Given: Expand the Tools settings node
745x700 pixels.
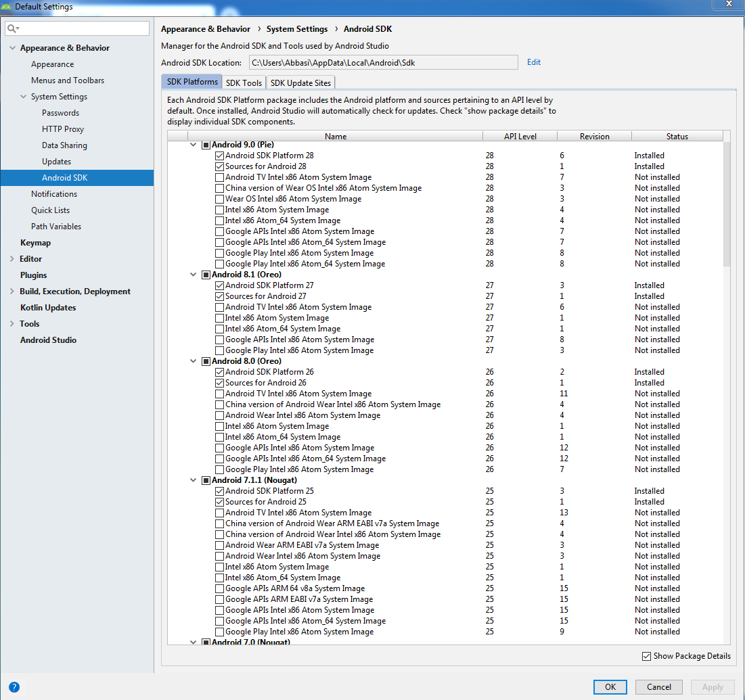Looking at the screenshot, I should [x=12, y=324].
